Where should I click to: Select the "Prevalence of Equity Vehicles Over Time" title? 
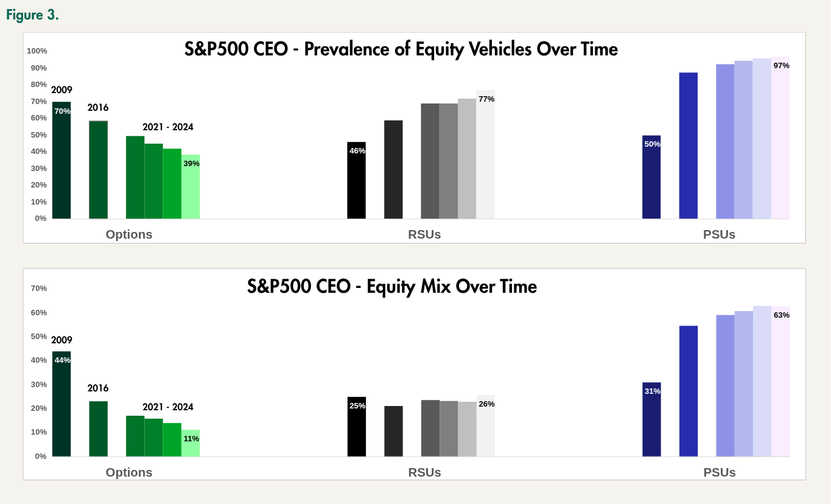[401, 49]
